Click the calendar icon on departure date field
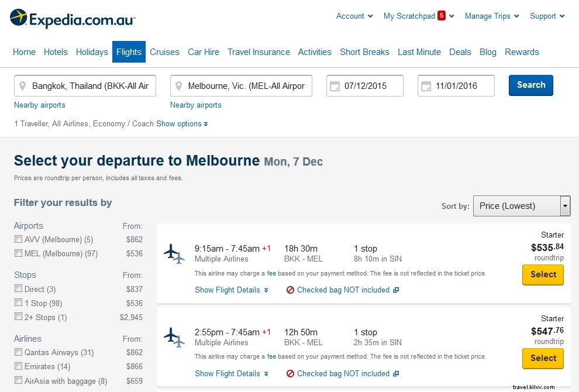The width and height of the screenshot is (579, 392). tap(335, 85)
